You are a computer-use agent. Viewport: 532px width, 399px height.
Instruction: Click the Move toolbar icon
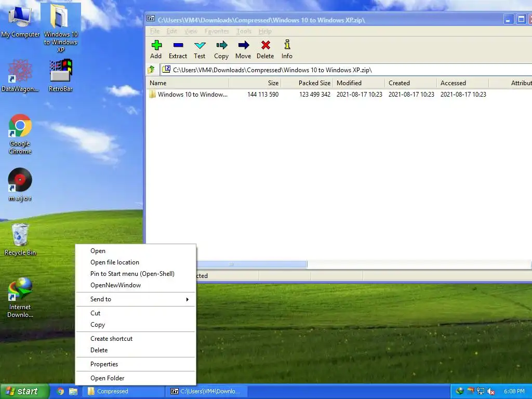243,49
